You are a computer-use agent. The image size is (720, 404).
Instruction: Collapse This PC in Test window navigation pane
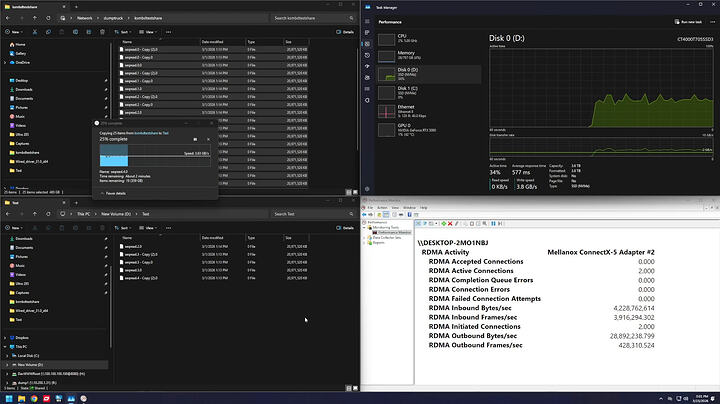[x=5, y=347]
